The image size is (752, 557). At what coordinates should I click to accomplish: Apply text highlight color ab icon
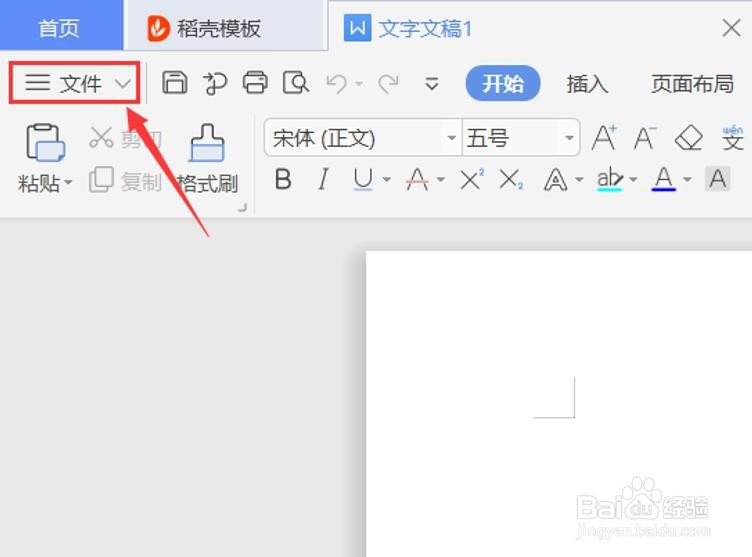click(610, 180)
